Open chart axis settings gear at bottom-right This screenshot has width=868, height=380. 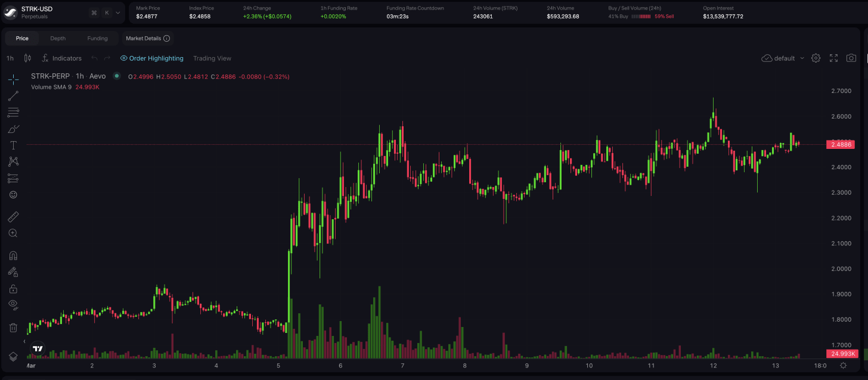(x=843, y=365)
